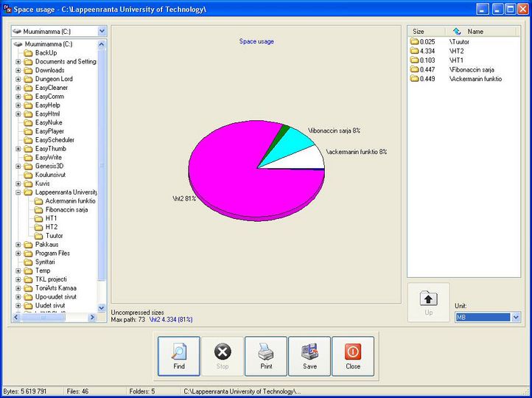The image size is (532, 398).
Task: Sort list by the Size column header
Action: [426, 32]
